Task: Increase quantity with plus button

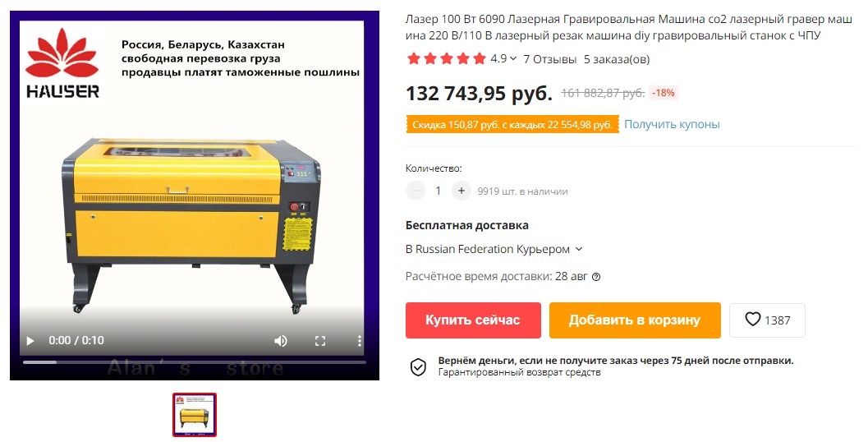Action: coord(462,191)
